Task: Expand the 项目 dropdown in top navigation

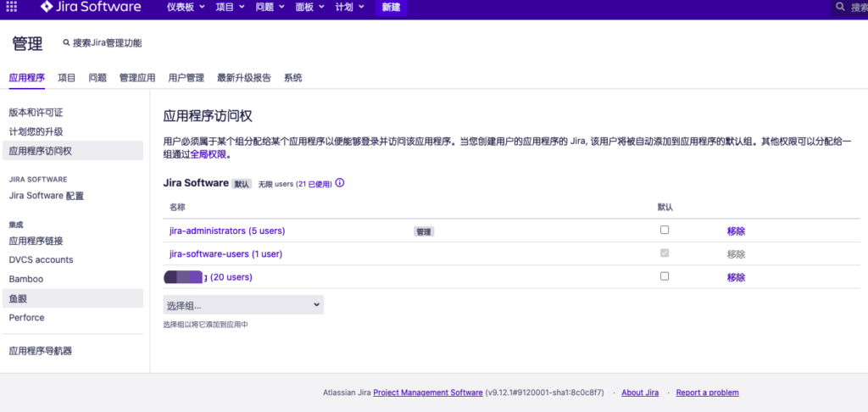Action: (x=230, y=8)
